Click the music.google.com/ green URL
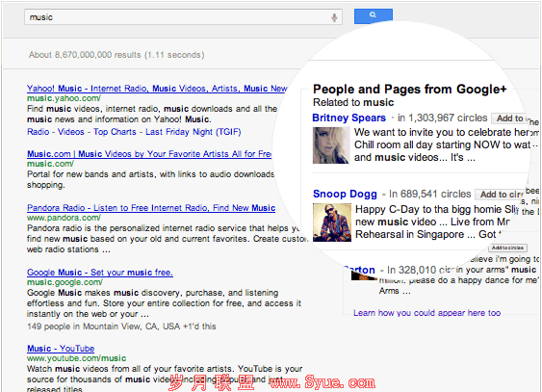Screen dimensions: 542x392 click(65, 282)
